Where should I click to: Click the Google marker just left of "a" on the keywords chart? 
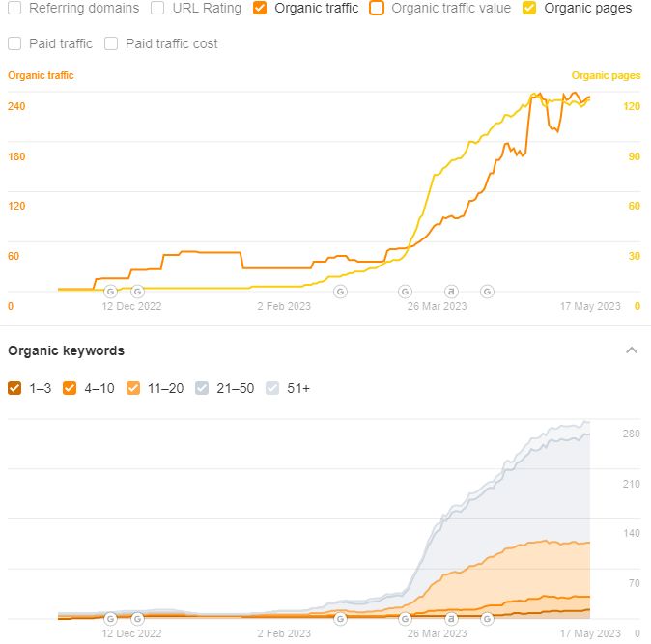coord(405,618)
